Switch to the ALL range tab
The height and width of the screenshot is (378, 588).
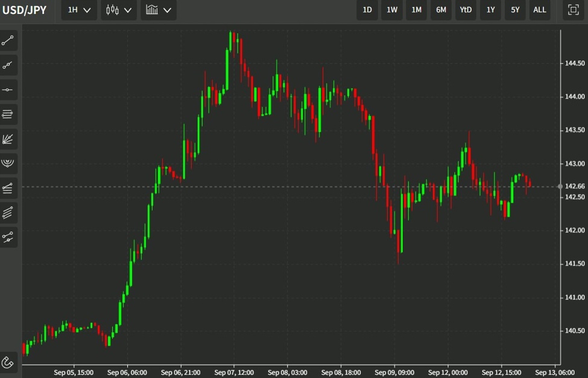click(x=539, y=10)
